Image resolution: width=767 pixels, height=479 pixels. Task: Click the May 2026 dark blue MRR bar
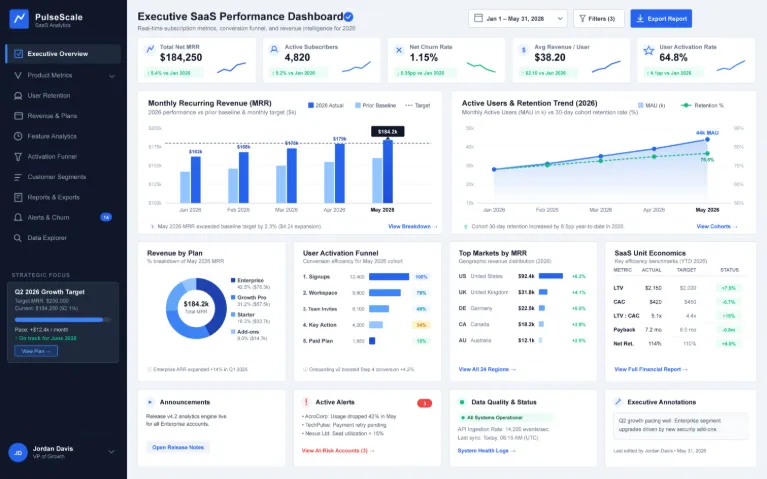[388, 171]
